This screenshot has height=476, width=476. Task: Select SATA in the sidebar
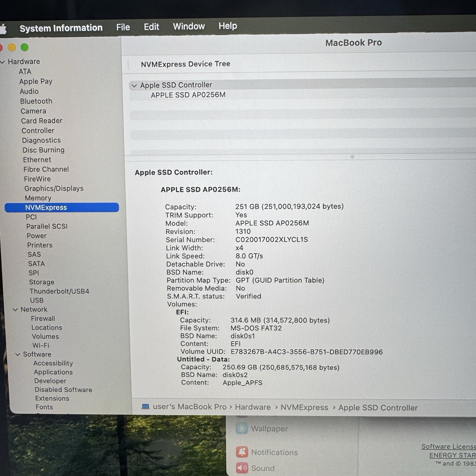tap(37, 264)
